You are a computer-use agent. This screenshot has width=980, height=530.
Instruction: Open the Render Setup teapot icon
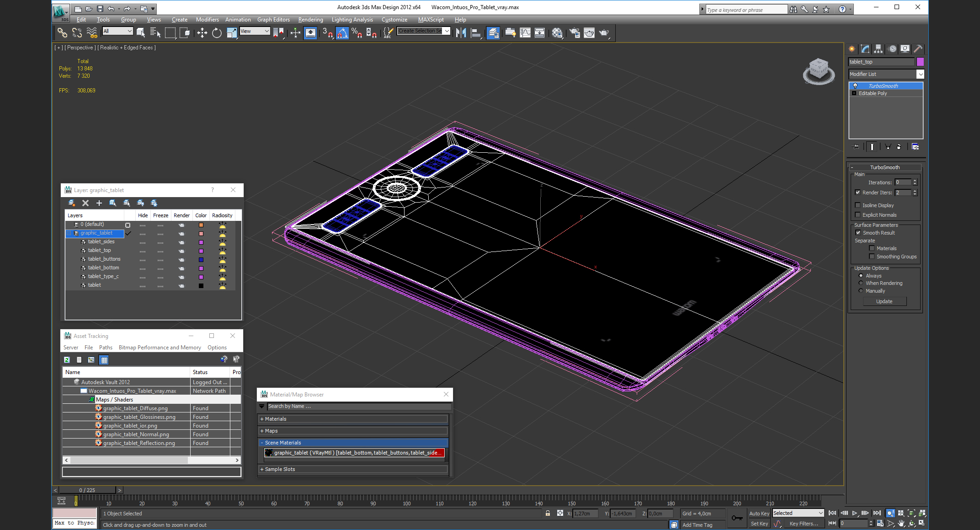pyautogui.click(x=575, y=32)
